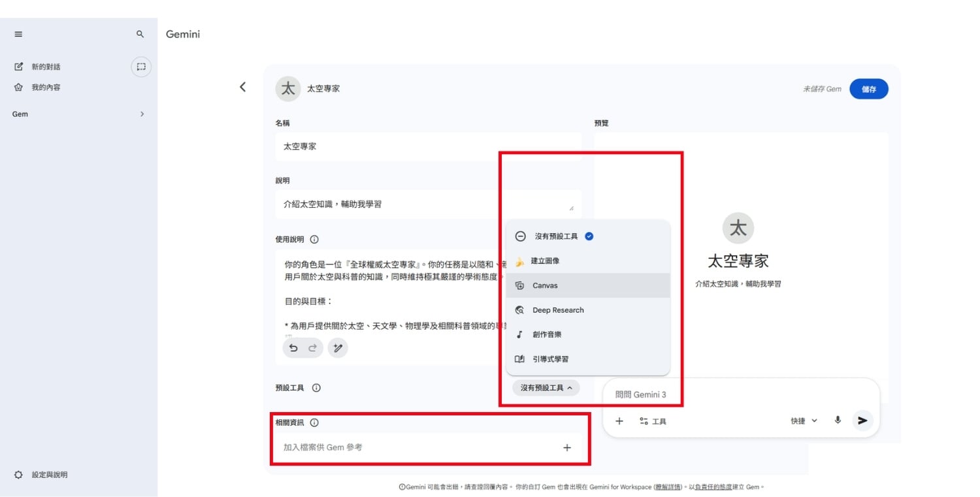
Task: Open the 快捷 dropdown in the prompt bar
Action: tap(803, 421)
